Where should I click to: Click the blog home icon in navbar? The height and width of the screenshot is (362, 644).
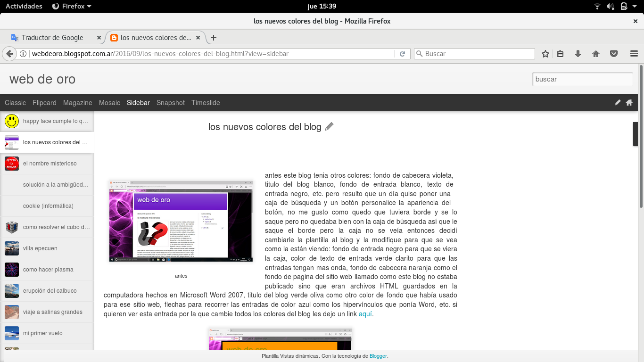coord(629,102)
